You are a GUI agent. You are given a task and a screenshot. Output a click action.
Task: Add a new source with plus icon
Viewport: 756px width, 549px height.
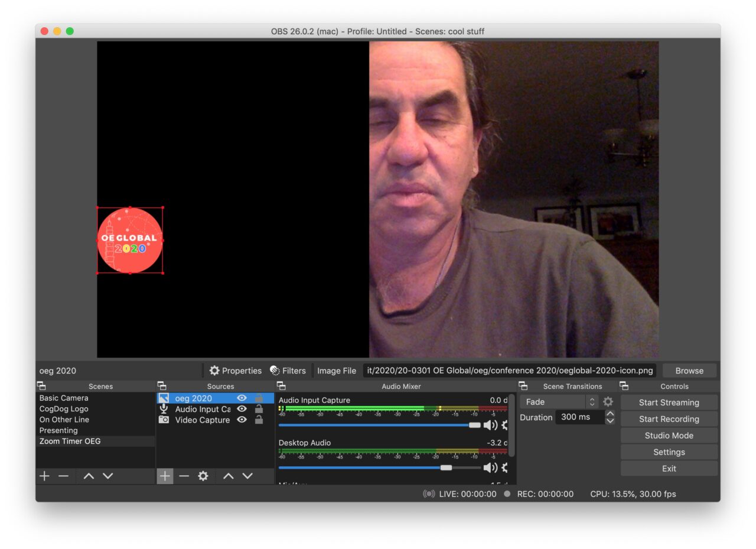coord(165,476)
